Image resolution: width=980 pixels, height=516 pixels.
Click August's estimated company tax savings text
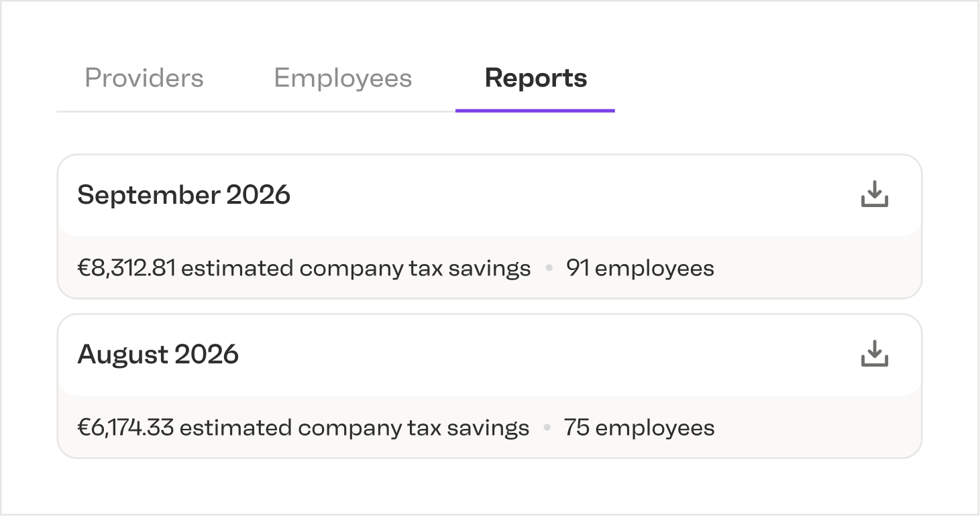355,428
